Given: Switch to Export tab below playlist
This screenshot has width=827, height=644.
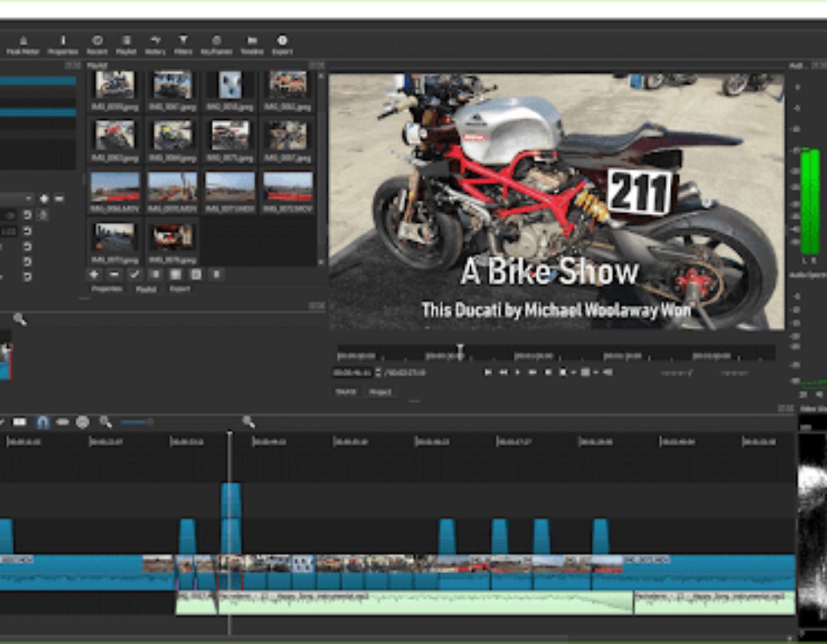Looking at the screenshot, I should (180, 289).
